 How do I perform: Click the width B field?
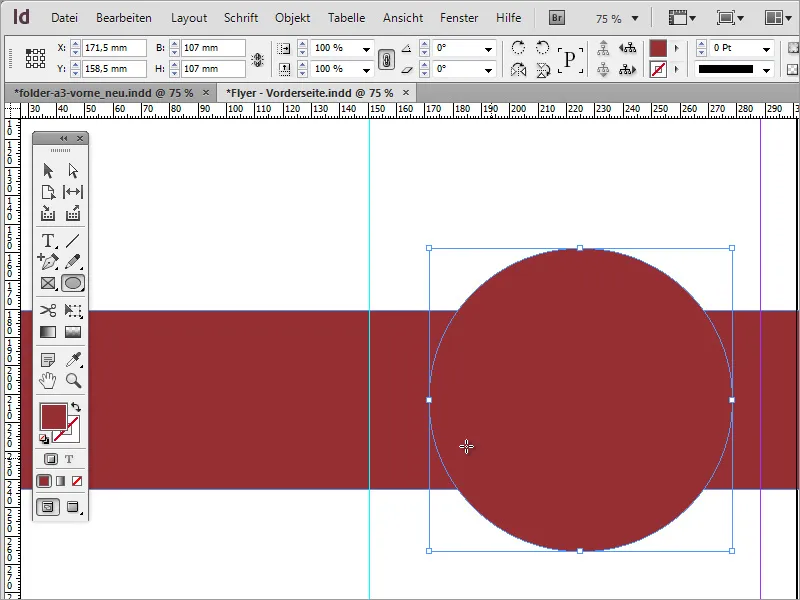pos(213,48)
